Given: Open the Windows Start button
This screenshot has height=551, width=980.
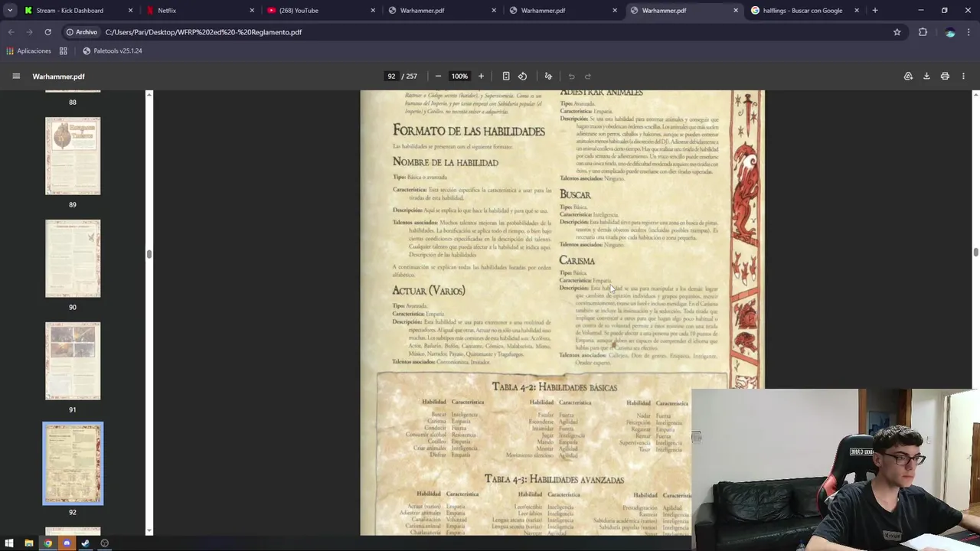Looking at the screenshot, I should coord(9,543).
